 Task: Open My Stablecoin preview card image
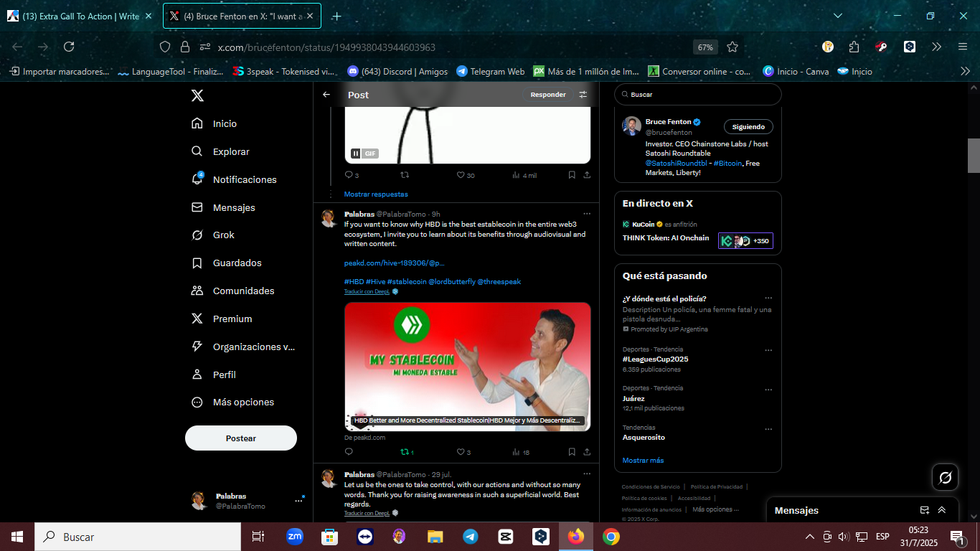pyautogui.click(x=467, y=367)
